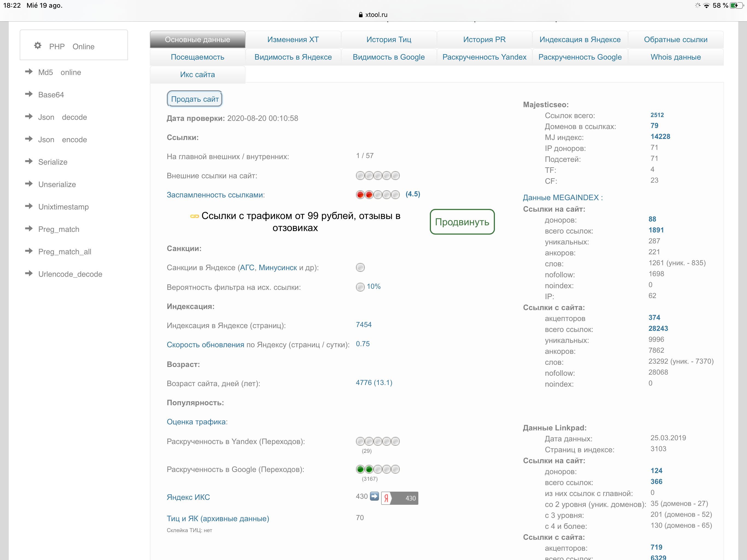This screenshot has height=560, width=747.
Task: Tap the xtool.ru address bar
Action: [373, 14]
